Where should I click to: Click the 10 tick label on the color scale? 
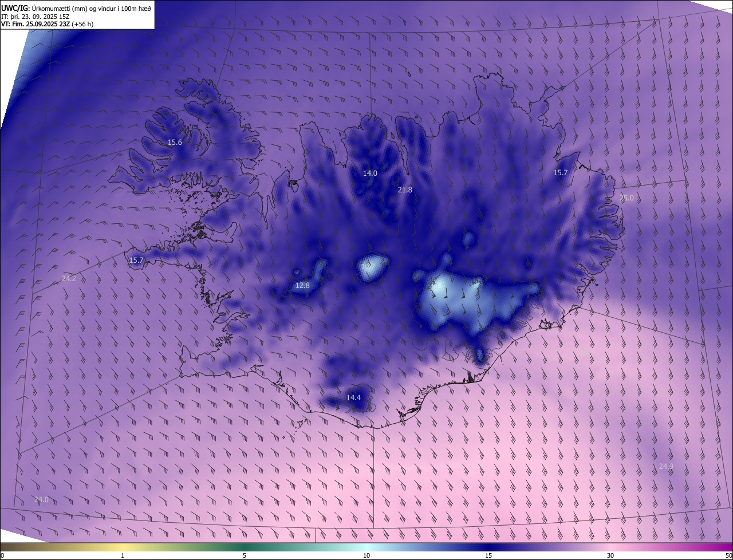366,555
